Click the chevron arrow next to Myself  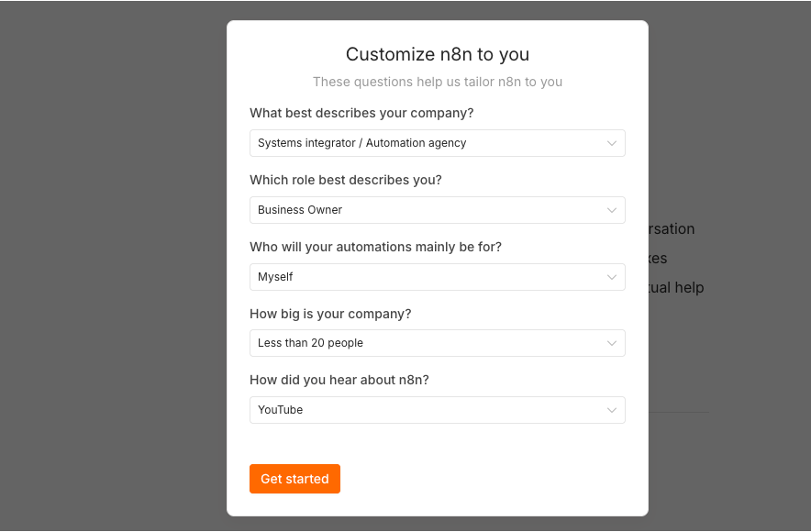click(611, 277)
